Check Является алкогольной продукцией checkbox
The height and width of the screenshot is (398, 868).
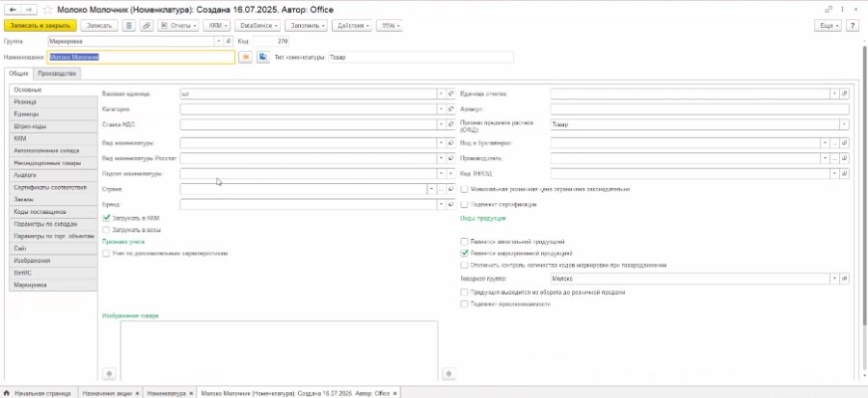coord(465,242)
